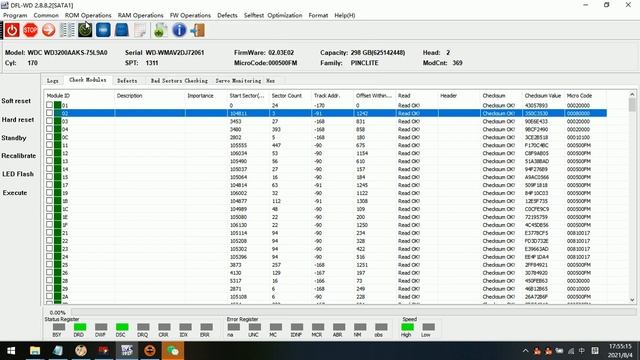Open the notepad-like taskbar icon

tap(58, 351)
